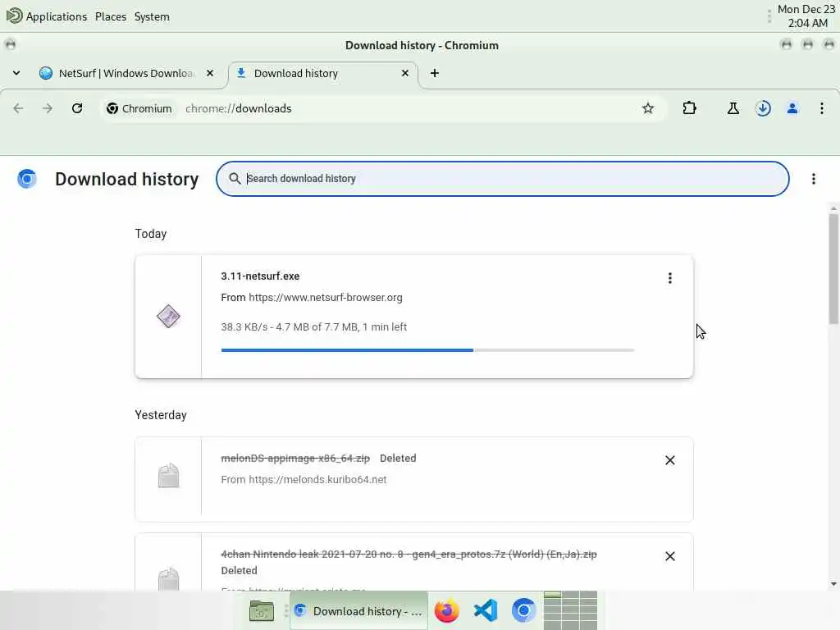The width and height of the screenshot is (840, 630).
Task: Remove the 4chan Nintendo leak zip entry
Action: click(x=669, y=556)
